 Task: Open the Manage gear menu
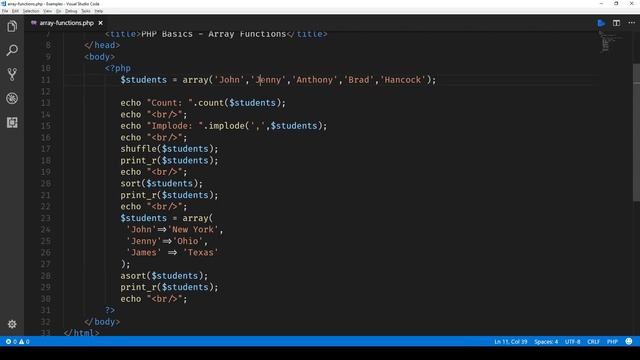tap(12, 324)
